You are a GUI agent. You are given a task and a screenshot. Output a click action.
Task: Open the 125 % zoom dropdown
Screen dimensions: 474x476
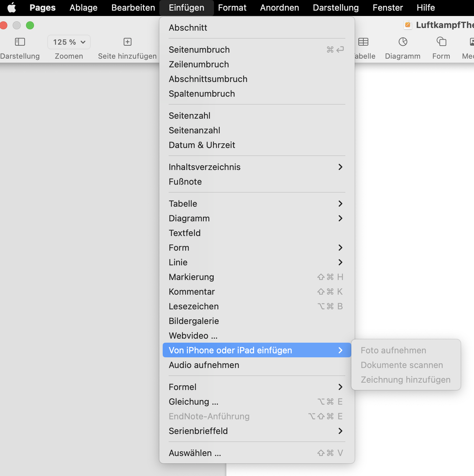click(x=69, y=42)
